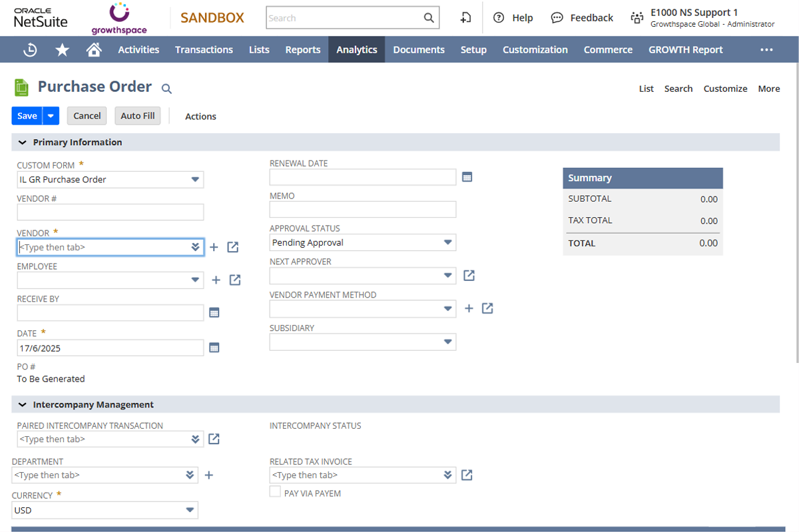The image size is (799, 532).
Task: Open the Feedback speech bubble
Action: [x=557, y=18]
